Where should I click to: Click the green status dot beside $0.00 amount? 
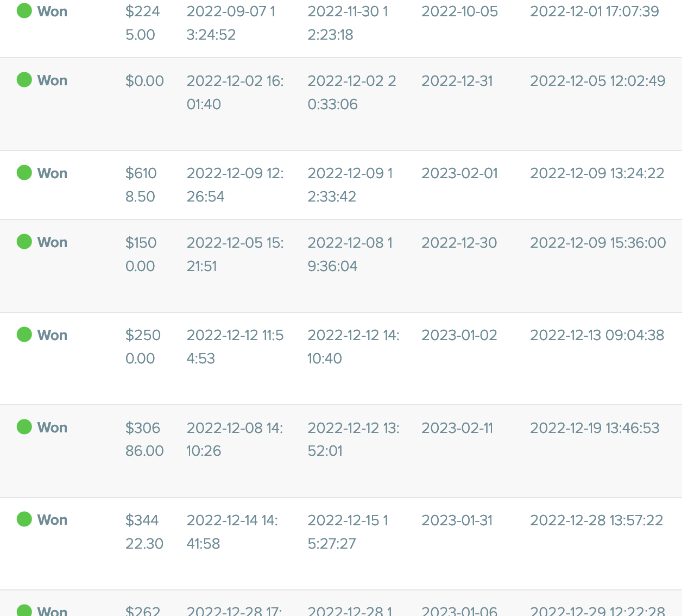click(24, 80)
